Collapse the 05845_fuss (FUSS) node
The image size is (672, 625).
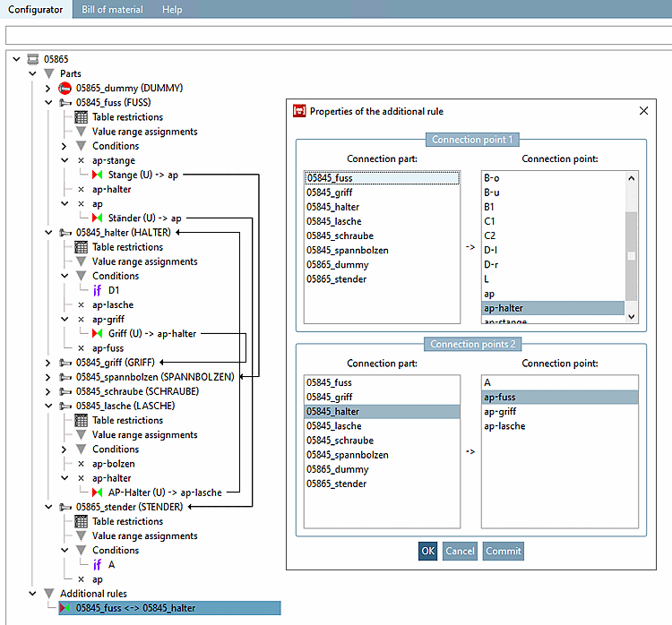pos(49,103)
